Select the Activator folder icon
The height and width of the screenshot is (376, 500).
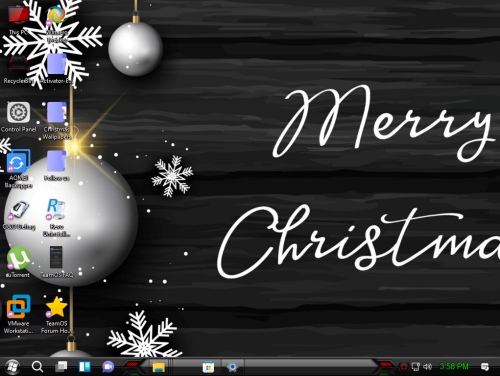click(x=56, y=68)
